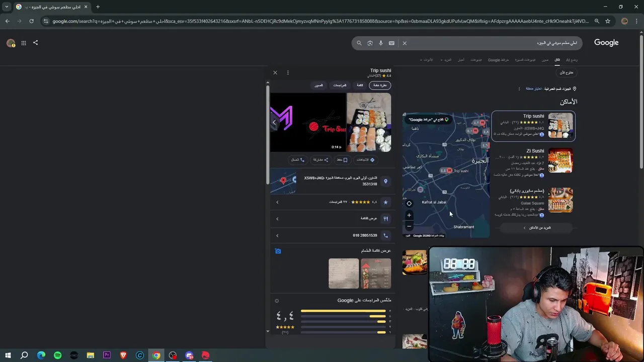Open the Google apps grid

(24, 43)
